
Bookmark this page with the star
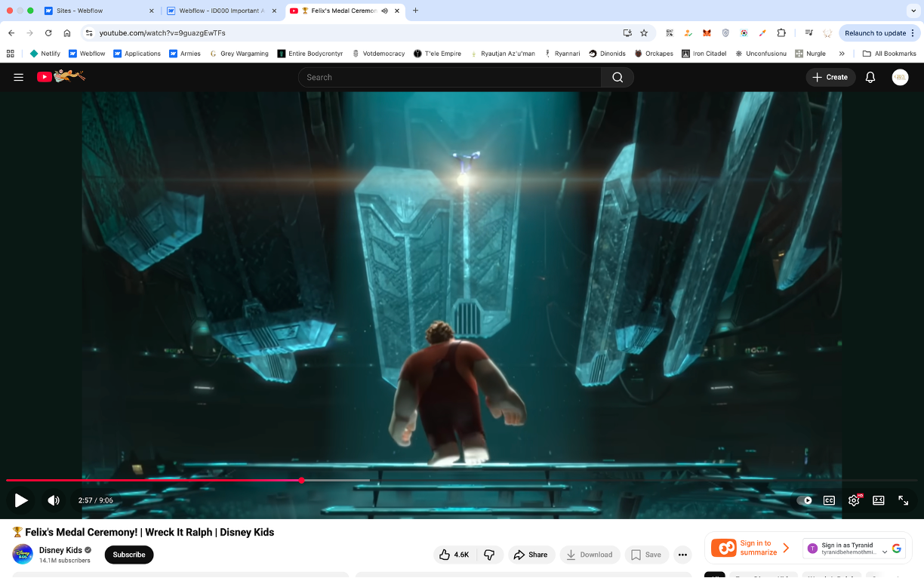[644, 33]
